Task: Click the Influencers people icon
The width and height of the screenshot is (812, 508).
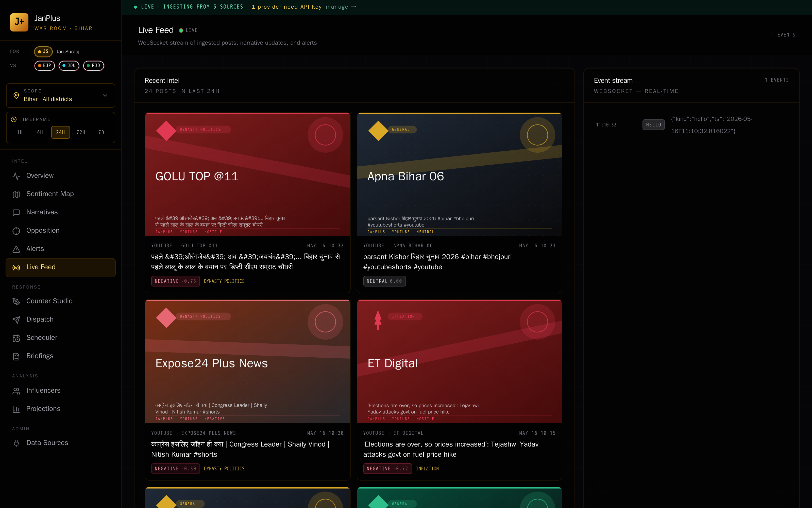Action: click(16, 391)
